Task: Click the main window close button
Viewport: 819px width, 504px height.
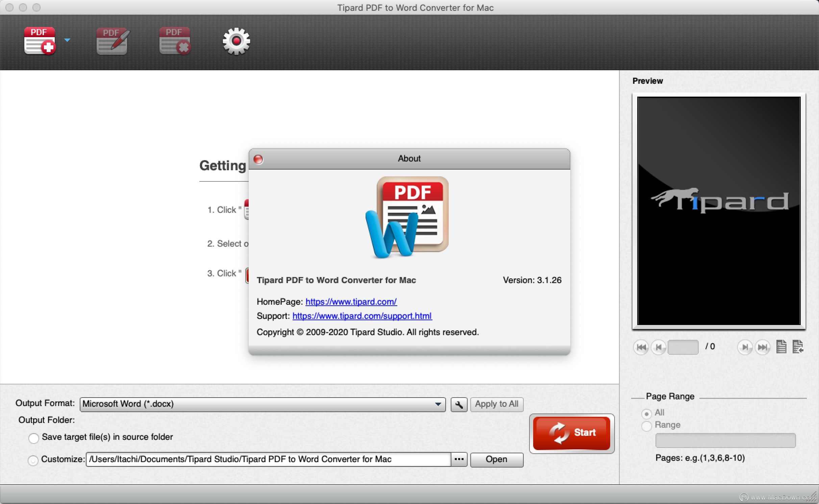Action: pos(9,7)
